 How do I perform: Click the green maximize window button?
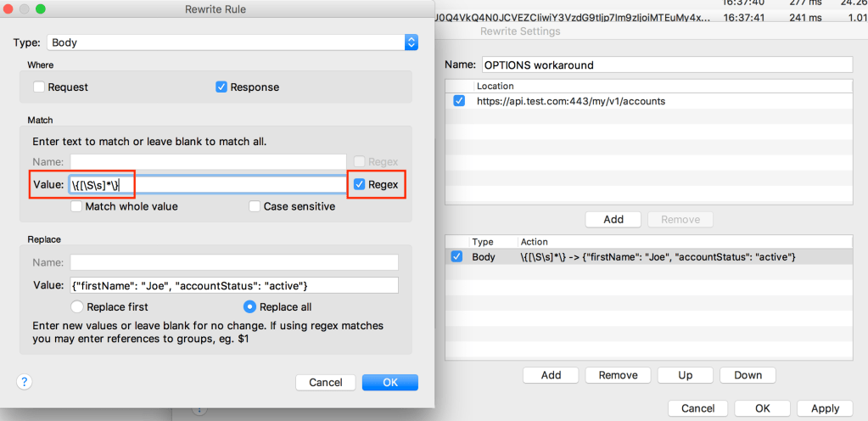coord(41,8)
